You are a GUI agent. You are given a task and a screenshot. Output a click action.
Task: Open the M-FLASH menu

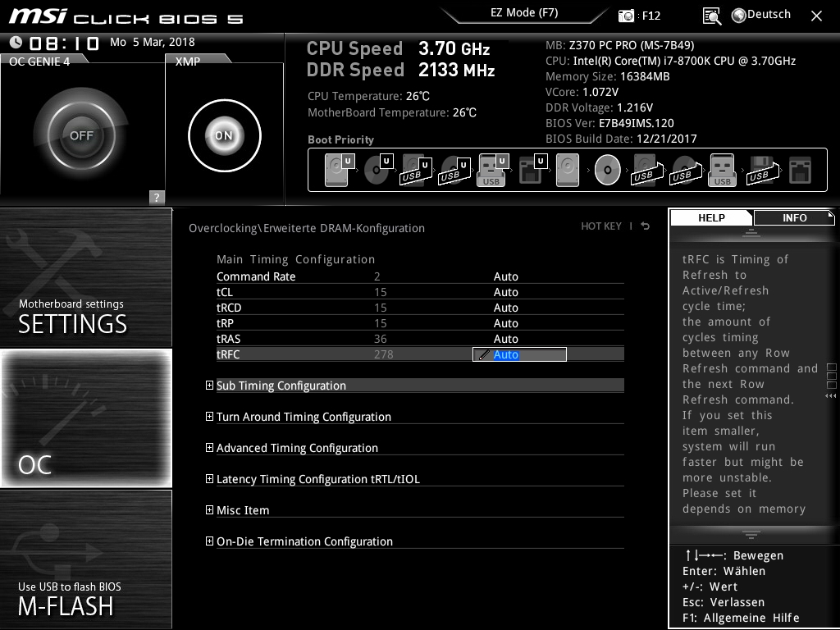pos(85,559)
